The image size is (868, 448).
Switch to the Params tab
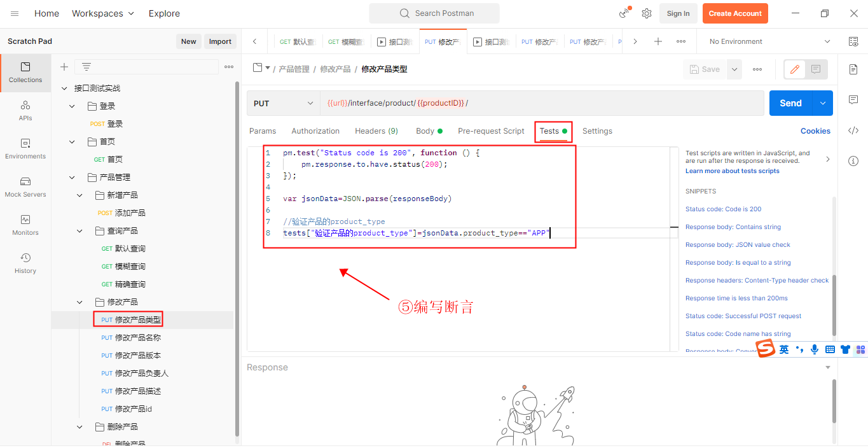(x=263, y=131)
